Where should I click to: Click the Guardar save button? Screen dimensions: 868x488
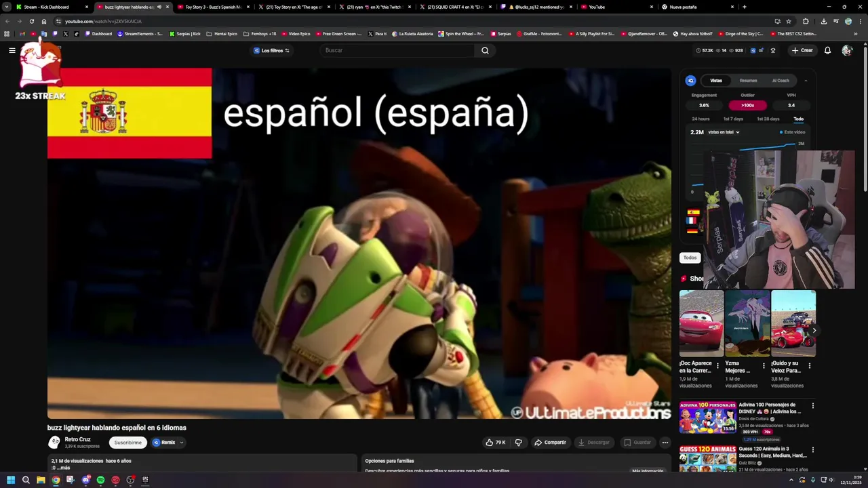pos(637,443)
